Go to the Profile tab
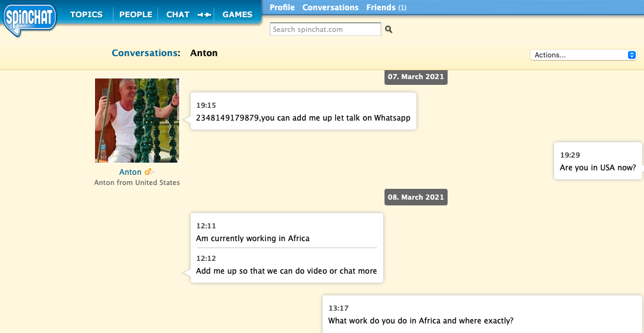 [x=282, y=8]
